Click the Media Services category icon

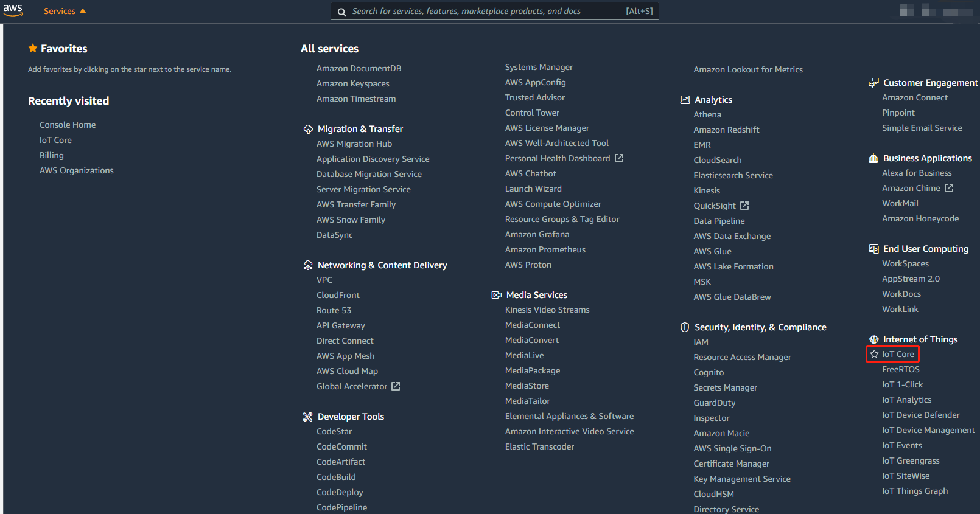click(x=497, y=295)
